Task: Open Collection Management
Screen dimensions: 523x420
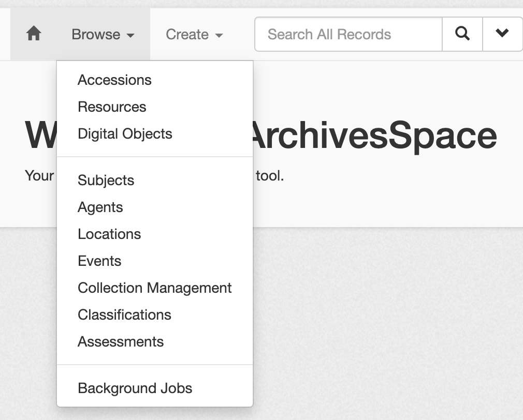Action: (x=154, y=288)
